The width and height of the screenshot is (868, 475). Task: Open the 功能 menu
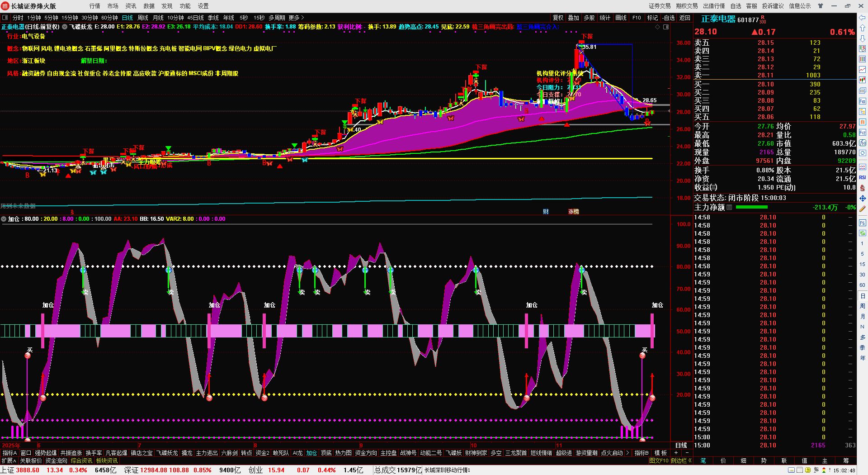(185, 6)
